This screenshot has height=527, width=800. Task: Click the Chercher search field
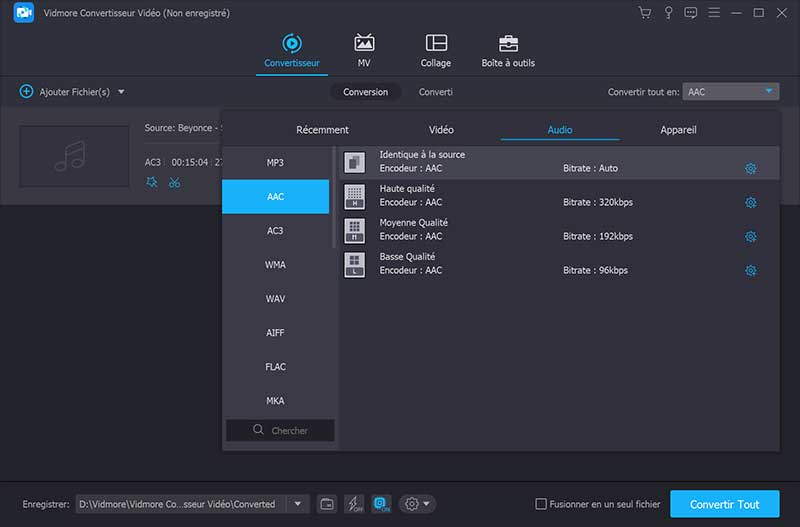280,430
